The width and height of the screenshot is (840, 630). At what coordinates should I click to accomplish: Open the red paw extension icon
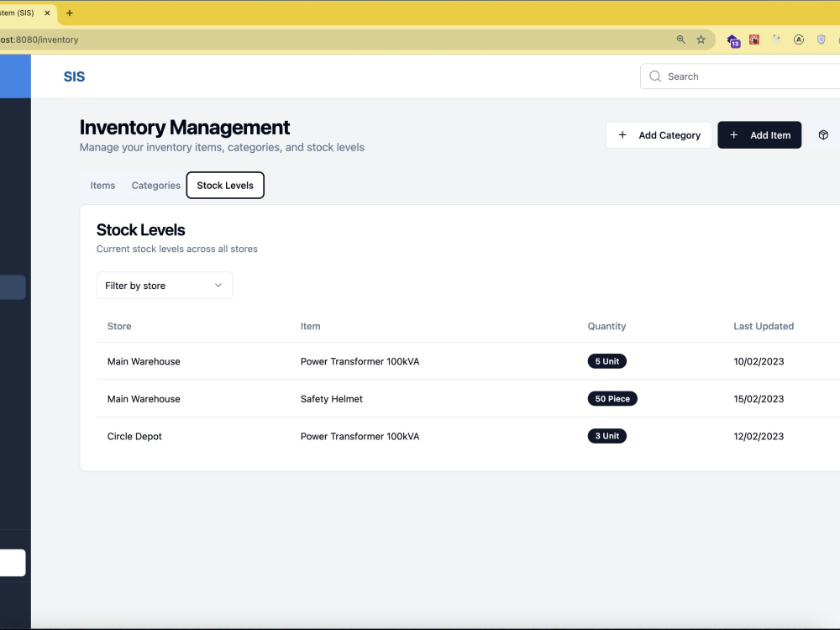pos(754,39)
